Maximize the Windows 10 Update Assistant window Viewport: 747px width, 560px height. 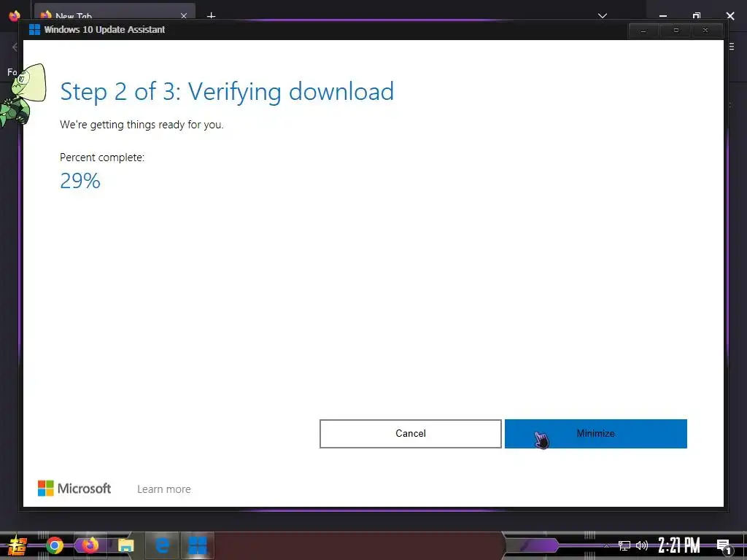tap(676, 30)
